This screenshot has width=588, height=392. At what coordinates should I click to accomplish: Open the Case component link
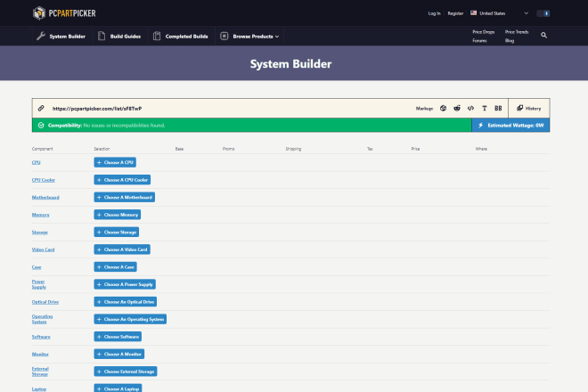37,267
